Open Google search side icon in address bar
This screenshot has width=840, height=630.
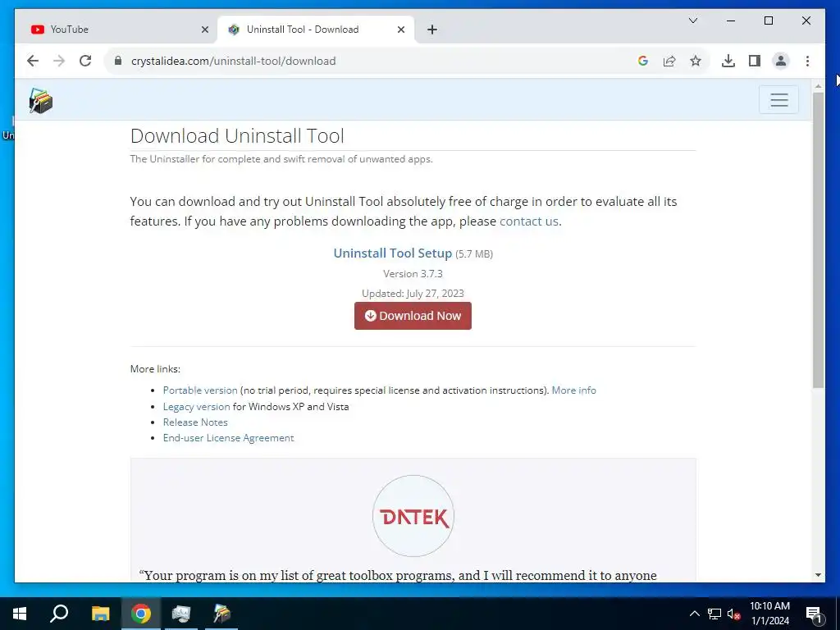click(x=643, y=61)
